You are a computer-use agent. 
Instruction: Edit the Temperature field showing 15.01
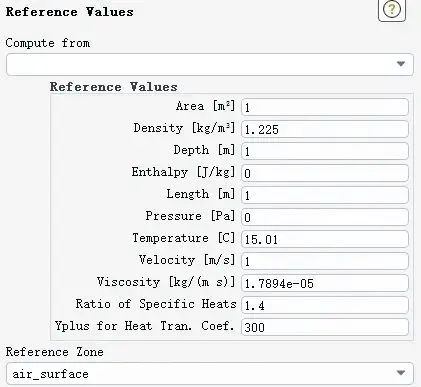[325, 239]
